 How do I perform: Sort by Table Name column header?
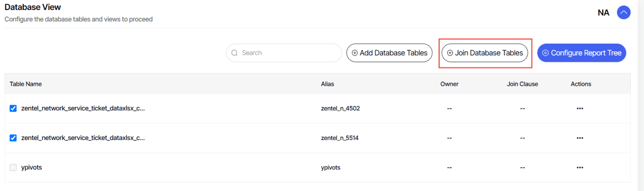pyautogui.click(x=26, y=84)
